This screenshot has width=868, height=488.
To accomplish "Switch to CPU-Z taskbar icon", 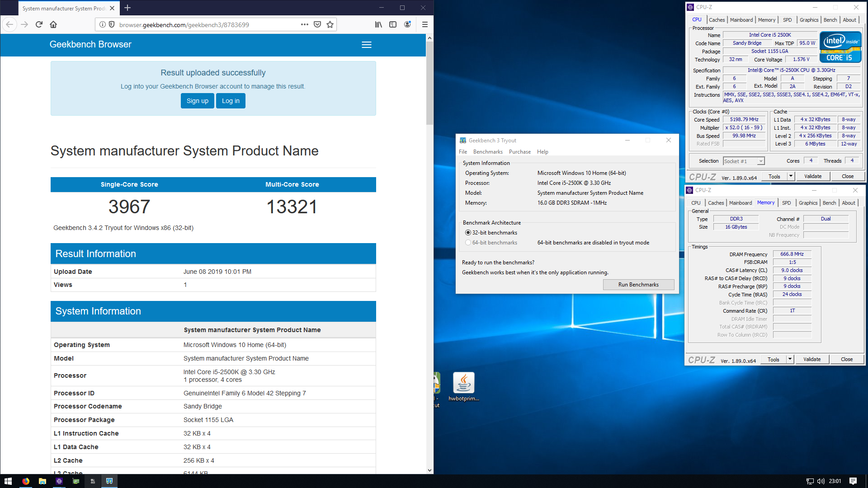I will pyautogui.click(x=59, y=481).
